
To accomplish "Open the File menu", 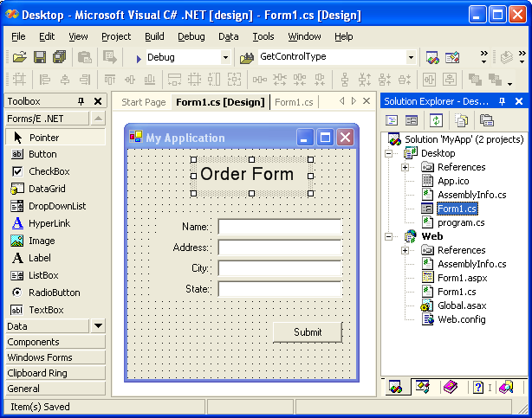I will [18, 36].
